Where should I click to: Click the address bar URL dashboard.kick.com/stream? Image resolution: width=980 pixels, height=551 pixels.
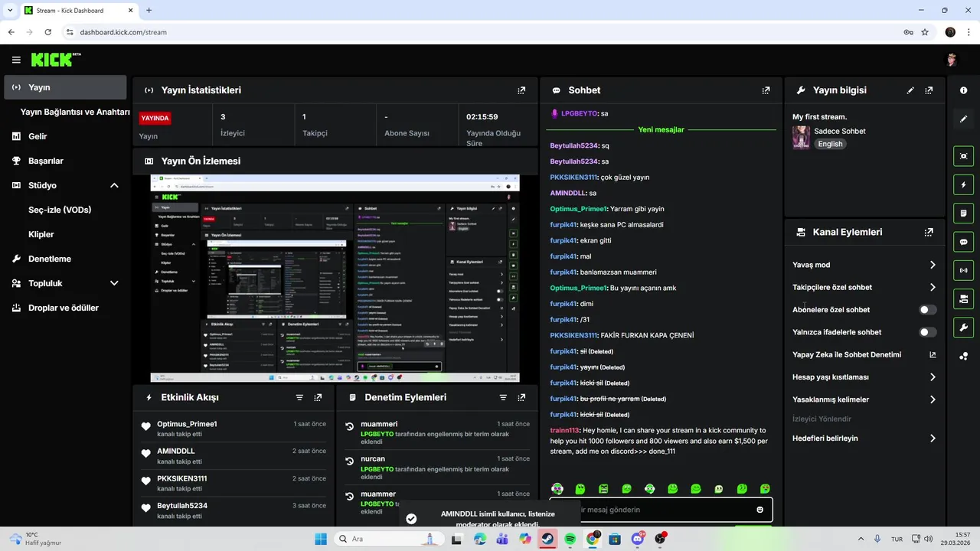(123, 32)
